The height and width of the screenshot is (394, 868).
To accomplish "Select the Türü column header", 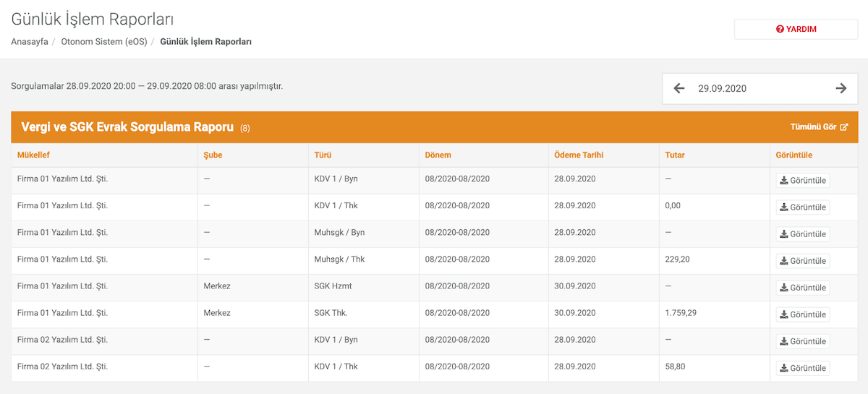I will [x=323, y=155].
